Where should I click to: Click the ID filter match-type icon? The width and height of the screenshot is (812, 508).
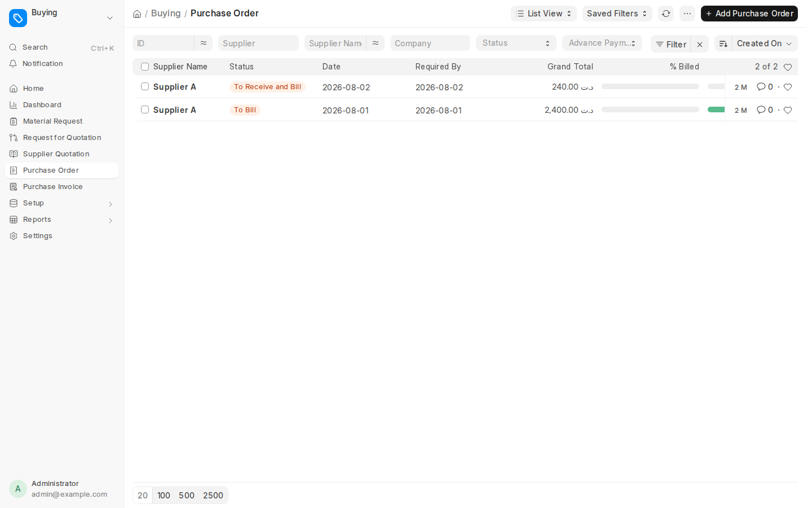click(x=204, y=43)
